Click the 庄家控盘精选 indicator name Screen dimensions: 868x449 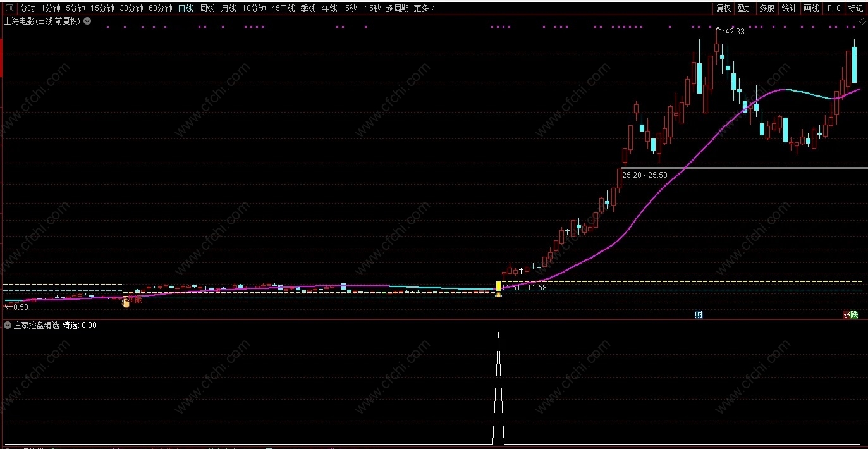(x=37, y=326)
